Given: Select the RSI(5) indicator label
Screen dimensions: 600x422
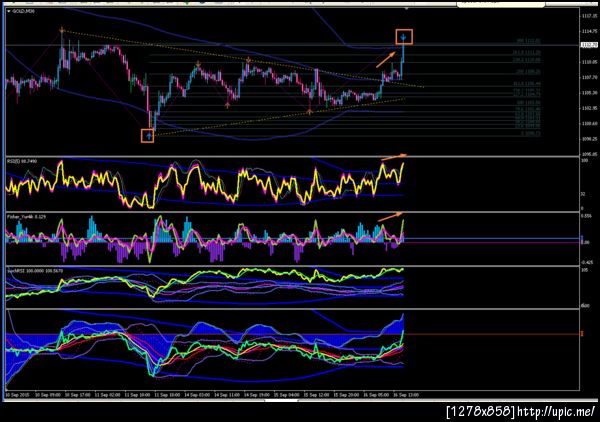Looking at the screenshot, I should [22, 161].
